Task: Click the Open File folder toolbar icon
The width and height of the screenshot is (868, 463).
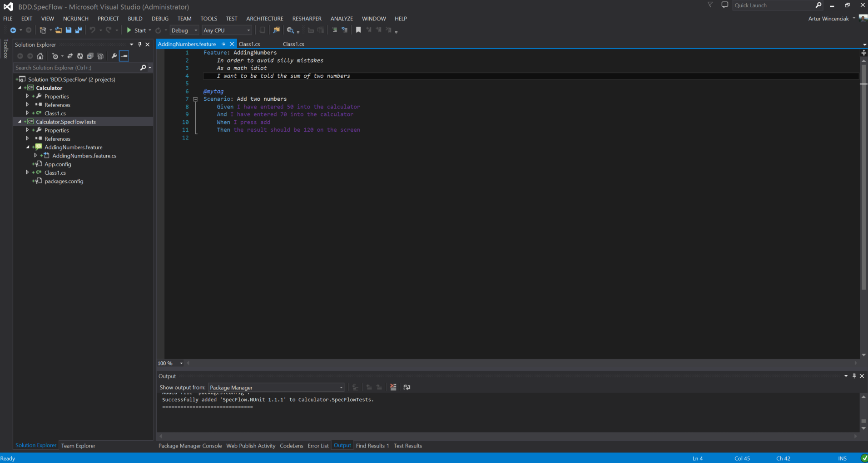Action: point(59,30)
